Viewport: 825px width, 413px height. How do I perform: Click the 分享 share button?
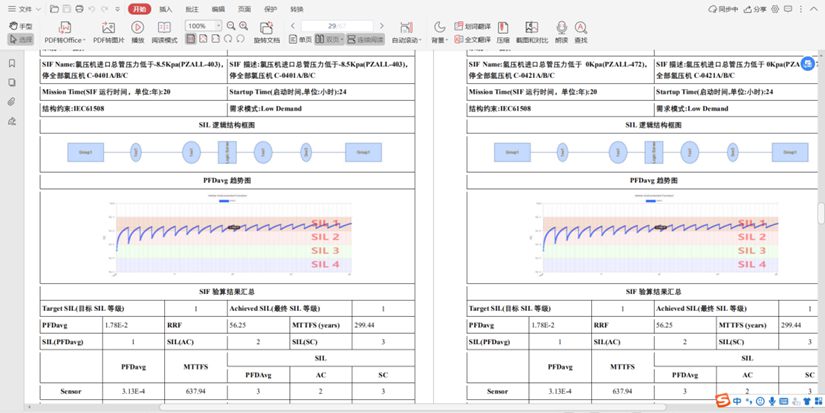tap(756, 9)
